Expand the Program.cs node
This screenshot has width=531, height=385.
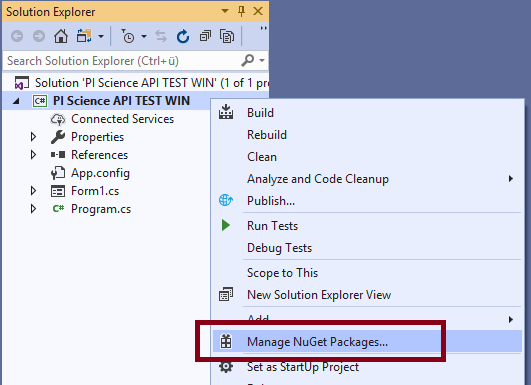33,209
